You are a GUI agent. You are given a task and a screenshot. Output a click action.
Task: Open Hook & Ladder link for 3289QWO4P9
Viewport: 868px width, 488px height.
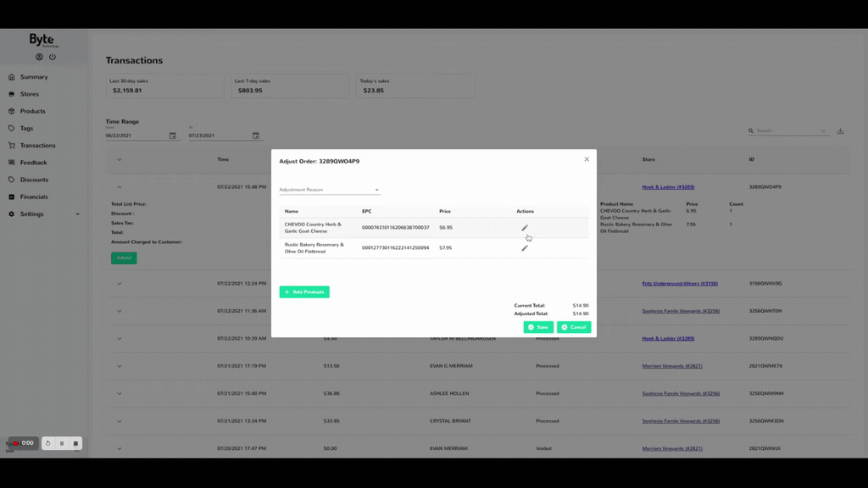[668, 187]
